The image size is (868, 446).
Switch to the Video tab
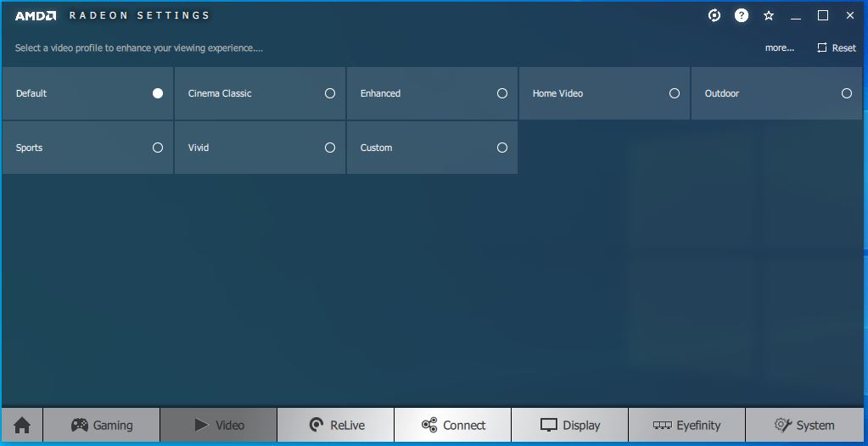pos(219,425)
